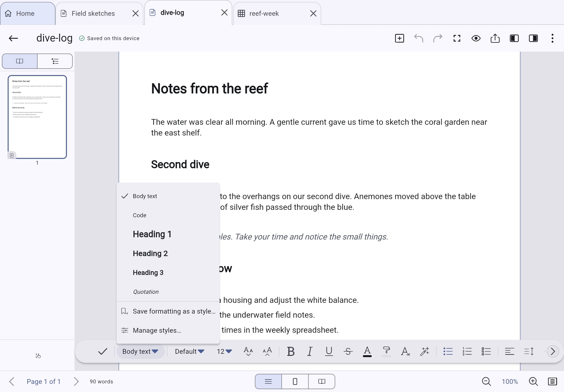Enter fullscreen mode

(x=457, y=38)
